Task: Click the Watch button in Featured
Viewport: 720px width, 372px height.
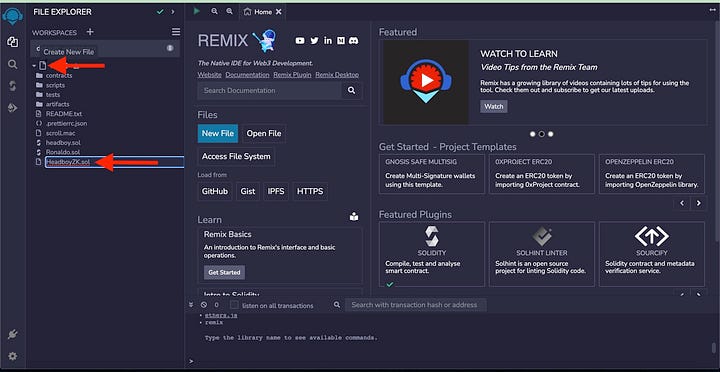Action: [494, 107]
